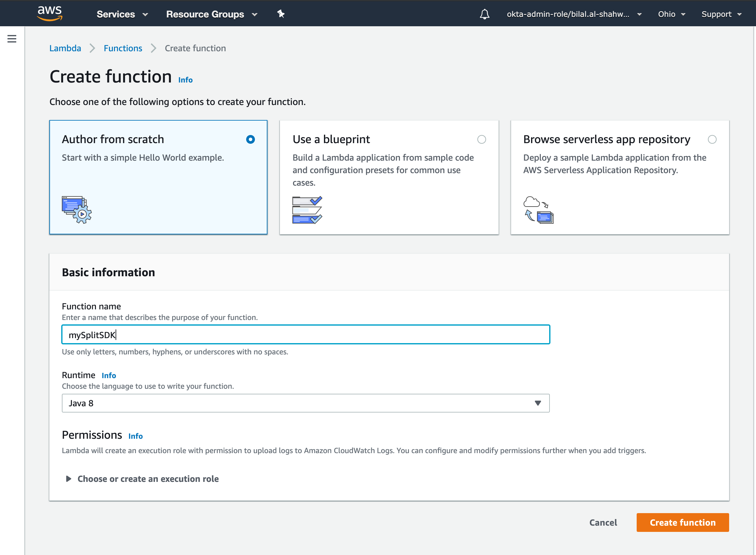The height and width of the screenshot is (555, 756).
Task: Open the hamburger side navigation menu
Action: [x=12, y=39]
